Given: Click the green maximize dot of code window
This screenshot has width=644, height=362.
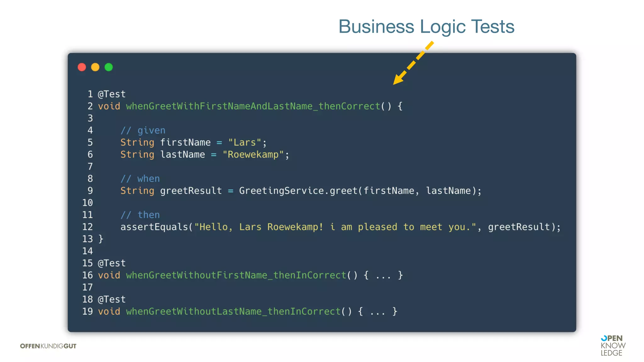Looking at the screenshot, I should (x=109, y=67).
